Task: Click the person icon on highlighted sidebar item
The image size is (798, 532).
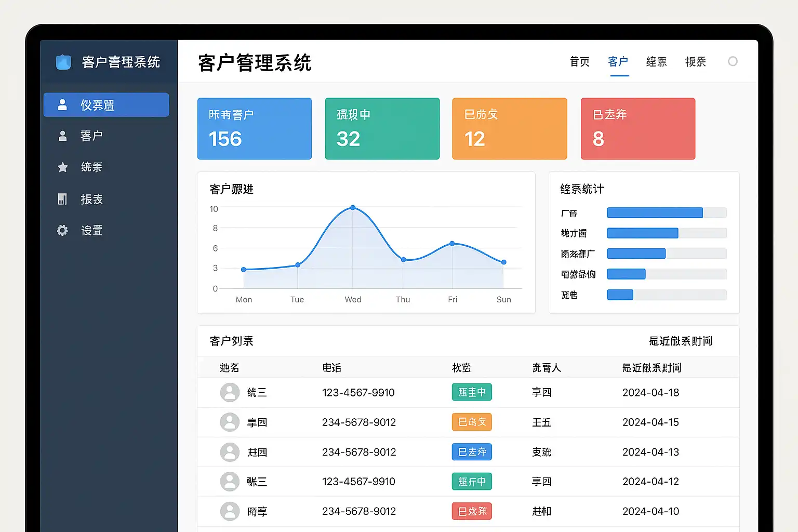Action: (62, 105)
